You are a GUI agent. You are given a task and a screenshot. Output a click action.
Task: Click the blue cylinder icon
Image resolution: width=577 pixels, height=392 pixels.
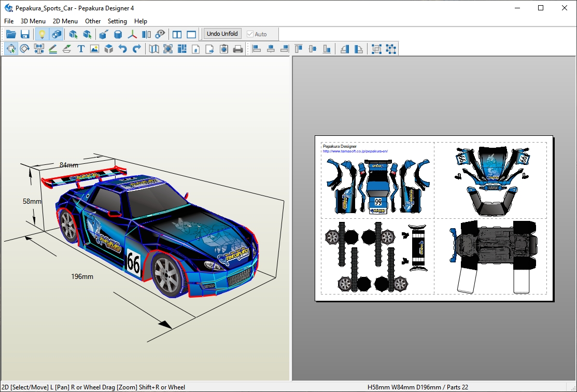coord(118,34)
